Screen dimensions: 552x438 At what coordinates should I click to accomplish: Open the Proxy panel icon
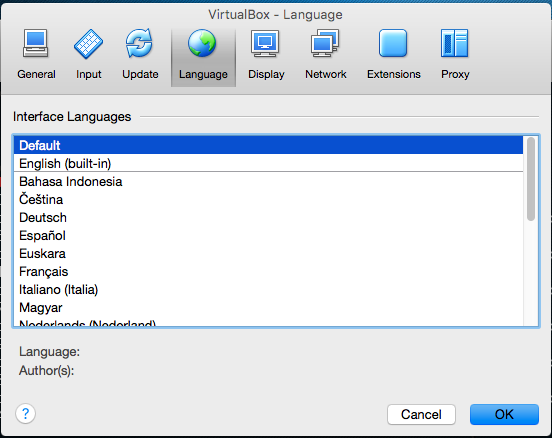[454, 43]
